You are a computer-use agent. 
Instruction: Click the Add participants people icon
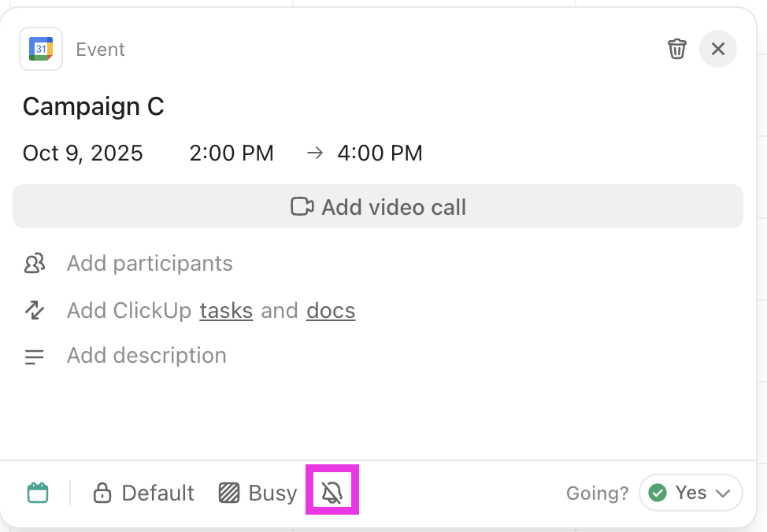[x=35, y=263]
